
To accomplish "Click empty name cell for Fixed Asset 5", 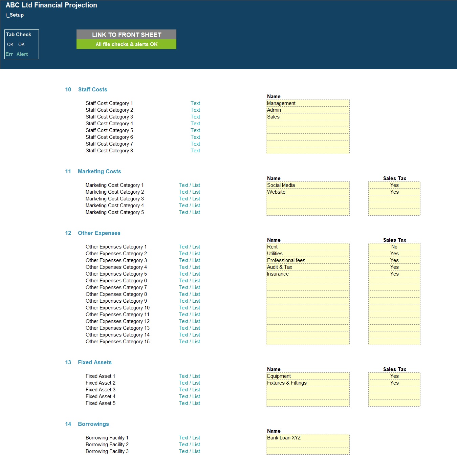I will point(308,403).
